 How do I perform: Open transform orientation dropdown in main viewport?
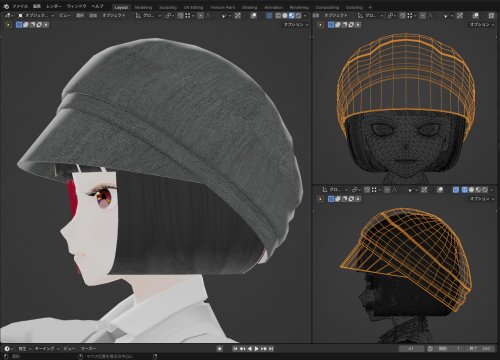(x=149, y=16)
